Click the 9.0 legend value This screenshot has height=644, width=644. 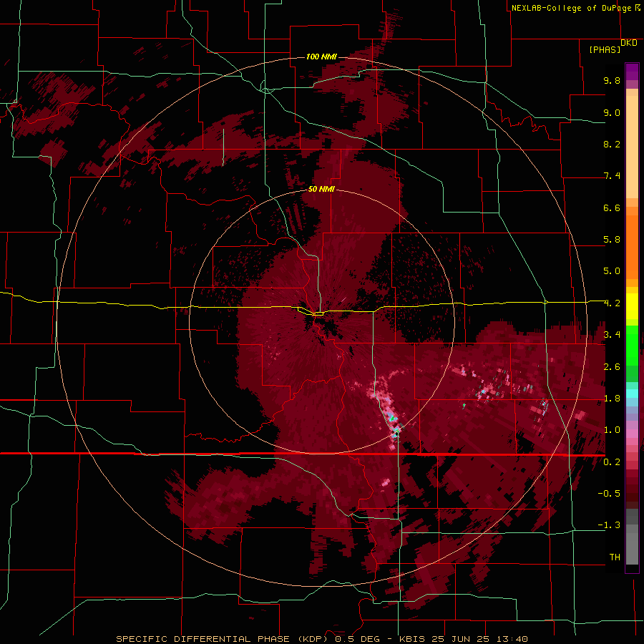click(x=612, y=112)
